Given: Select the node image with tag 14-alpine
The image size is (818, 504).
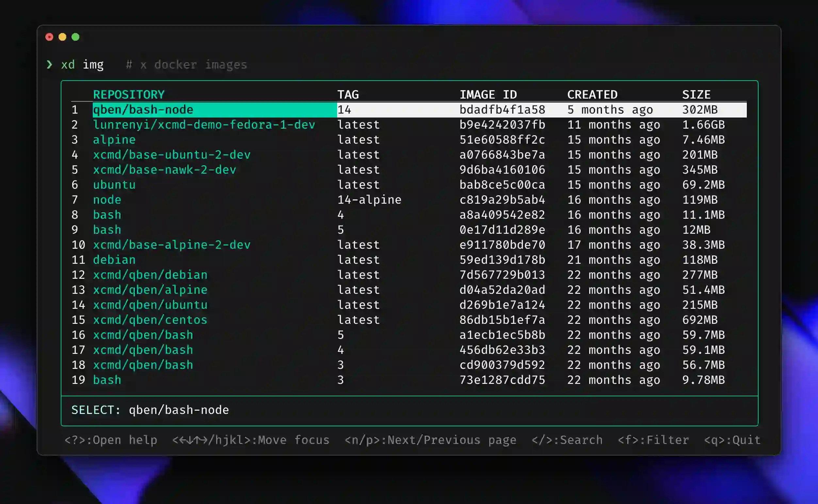Looking at the screenshot, I should point(106,200).
